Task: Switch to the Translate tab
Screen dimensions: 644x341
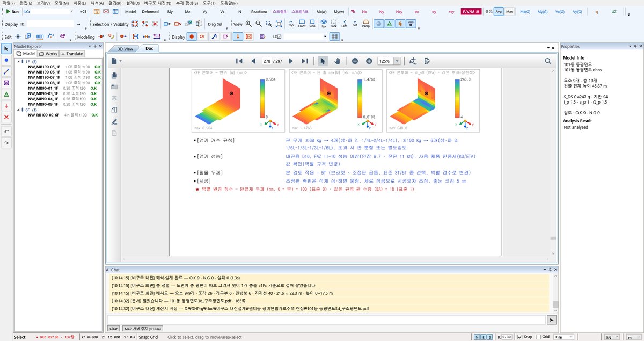Action: pos(72,54)
